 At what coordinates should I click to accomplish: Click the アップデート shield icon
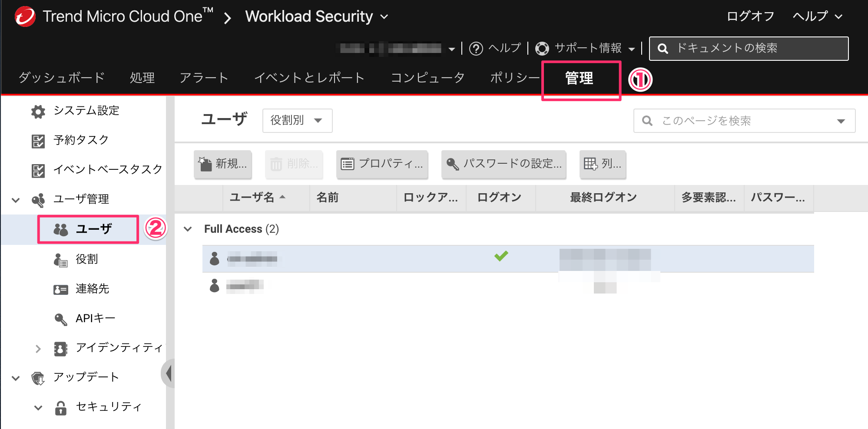[38, 377]
